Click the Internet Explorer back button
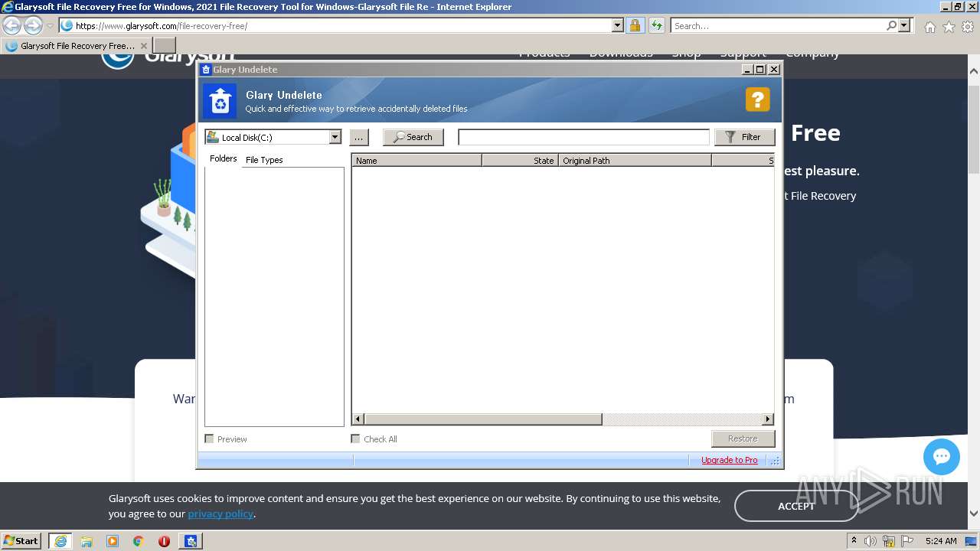The width and height of the screenshot is (980, 551). point(11,25)
